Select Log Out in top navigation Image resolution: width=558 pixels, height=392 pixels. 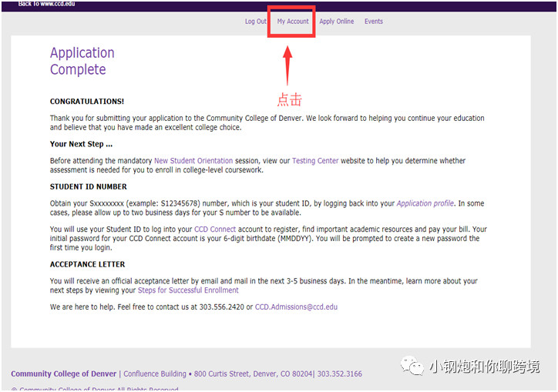[x=256, y=22]
